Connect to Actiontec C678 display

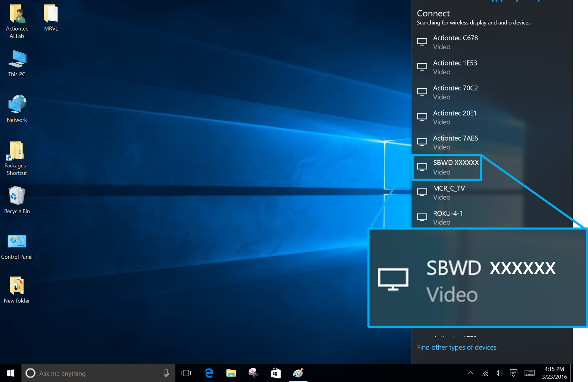[492, 42]
